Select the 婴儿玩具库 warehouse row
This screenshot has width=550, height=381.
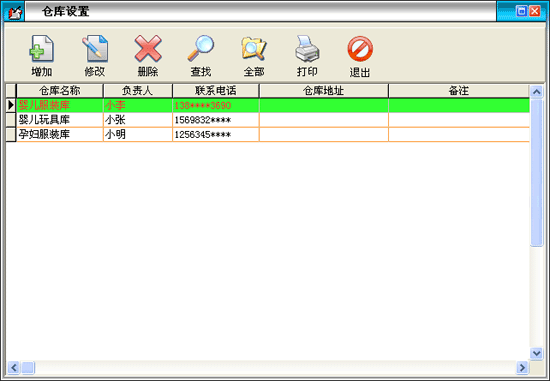pyautogui.click(x=273, y=120)
